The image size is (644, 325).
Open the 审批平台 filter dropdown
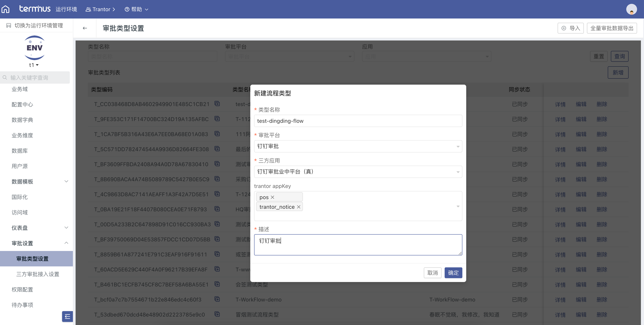(289, 56)
